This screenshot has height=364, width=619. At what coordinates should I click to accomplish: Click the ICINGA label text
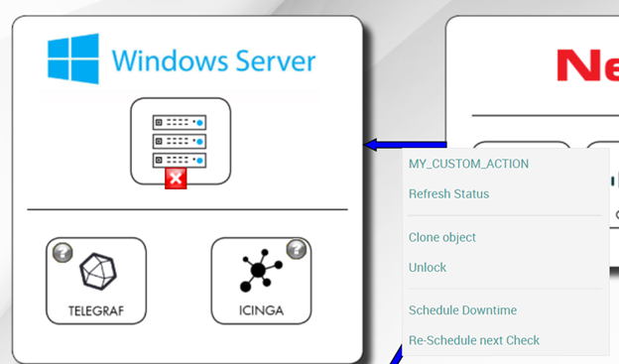[x=261, y=310]
